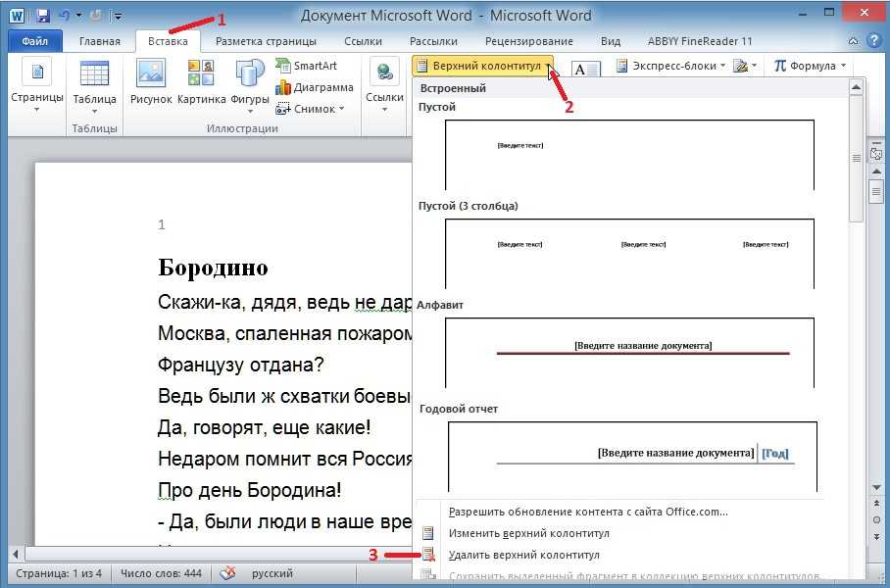This screenshot has height=588, width=890.
Task: Open the Картинка clip art tool
Action: pyautogui.click(x=202, y=82)
